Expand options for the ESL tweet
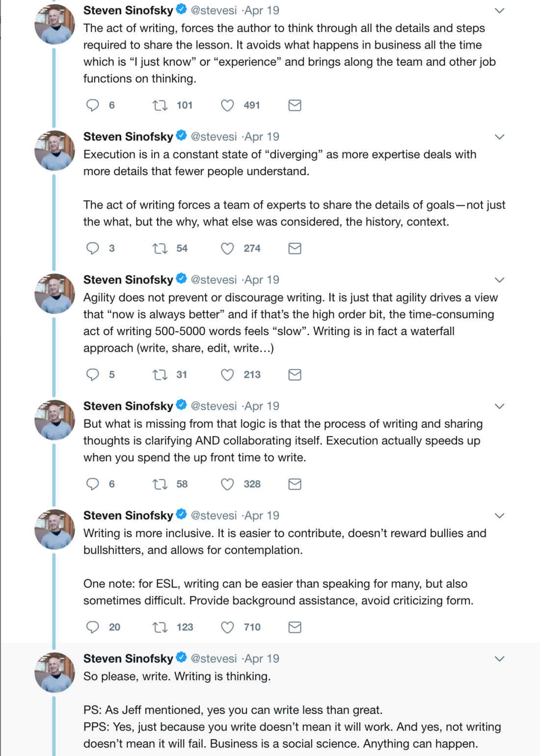 point(500,515)
